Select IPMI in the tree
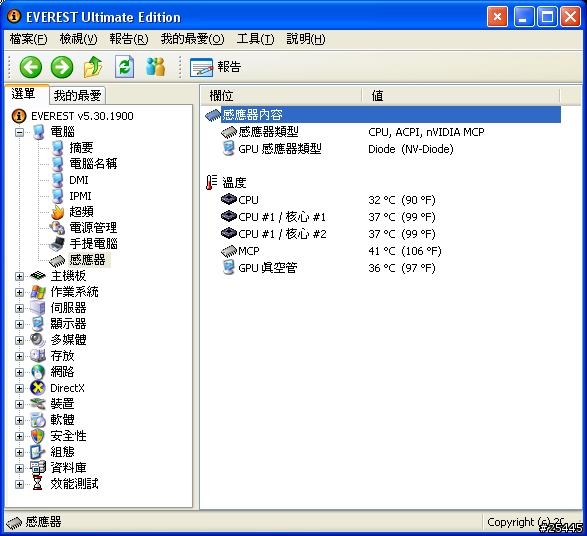587x536 pixels. tap(80, 196)
